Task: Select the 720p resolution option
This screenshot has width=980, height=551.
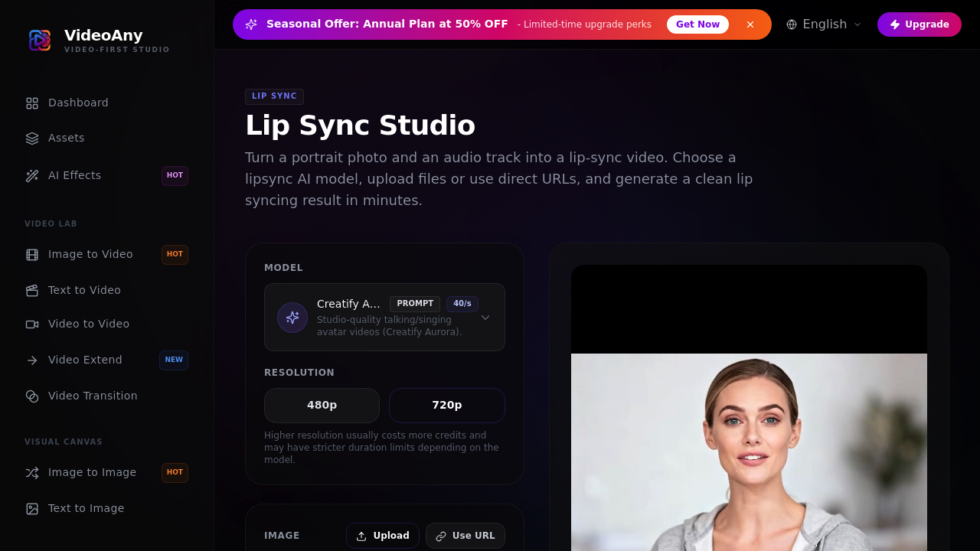Action: [x=446, y=406]
